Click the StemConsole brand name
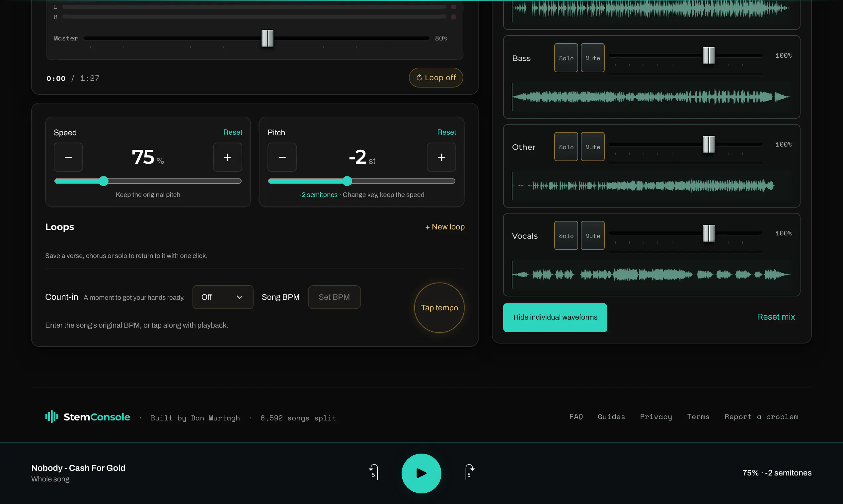The height and width of the screenshot is (504, 843). [x=97, y=417]
